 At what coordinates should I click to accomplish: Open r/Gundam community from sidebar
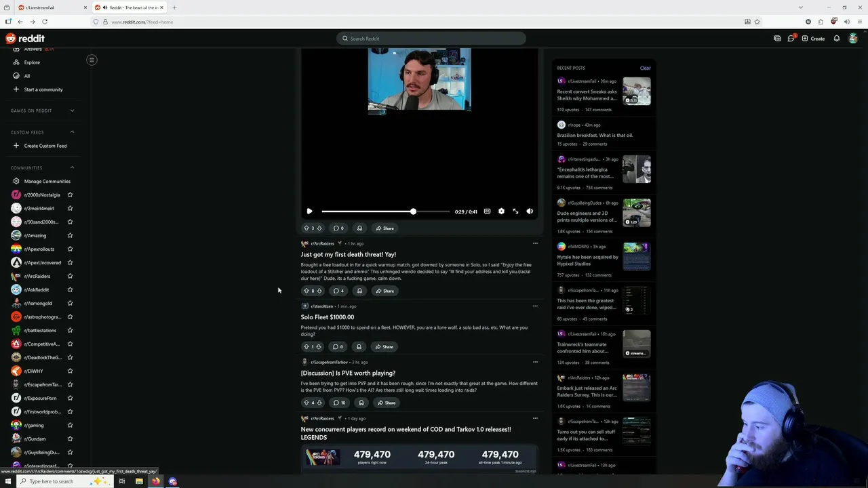35,439
